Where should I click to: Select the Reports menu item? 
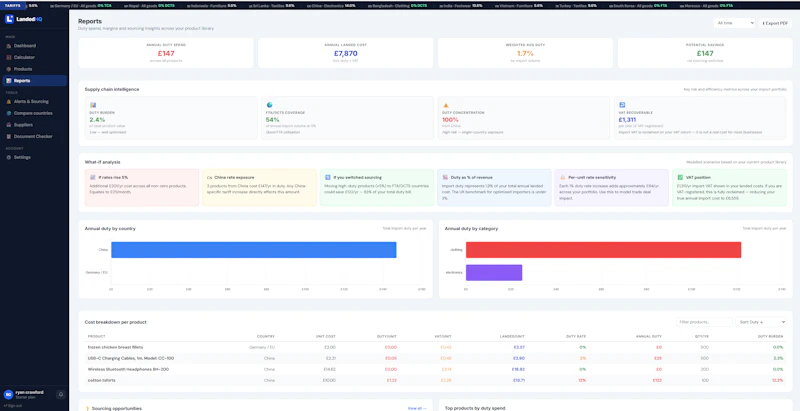coord(35,81)
